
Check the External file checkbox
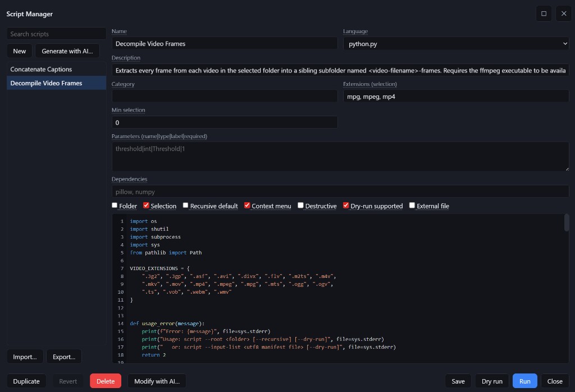coord(412,206)
